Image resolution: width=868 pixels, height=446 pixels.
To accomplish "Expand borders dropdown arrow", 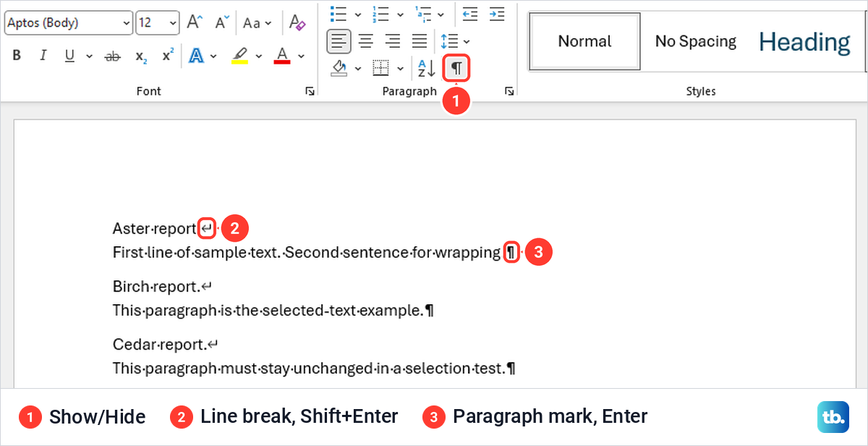I will coord(400,68).
